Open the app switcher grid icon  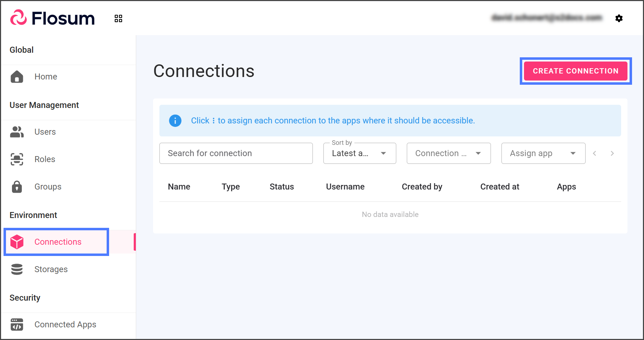[118, 18]
